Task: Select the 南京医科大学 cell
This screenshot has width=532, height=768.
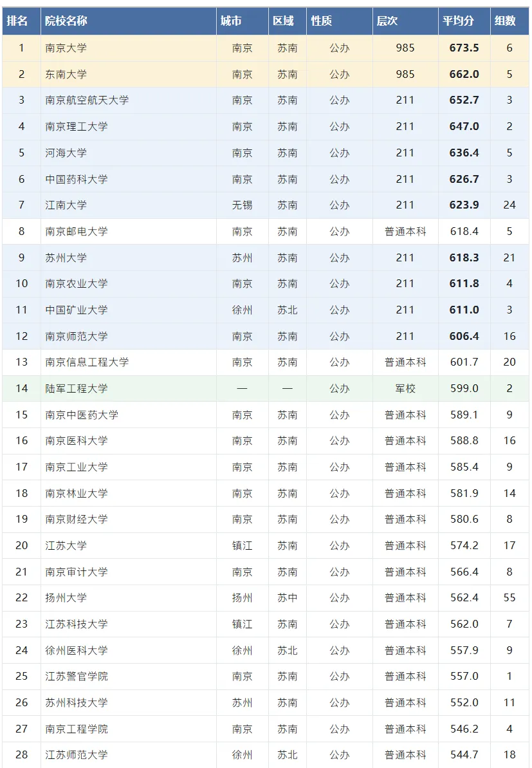Action: pyautogui.click(x=128, y=441)
